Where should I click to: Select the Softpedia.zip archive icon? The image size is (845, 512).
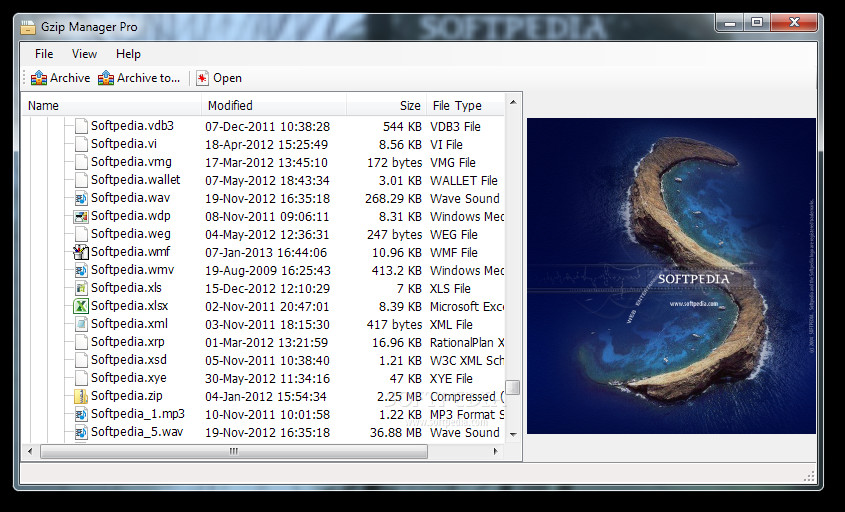pos(81,396)
